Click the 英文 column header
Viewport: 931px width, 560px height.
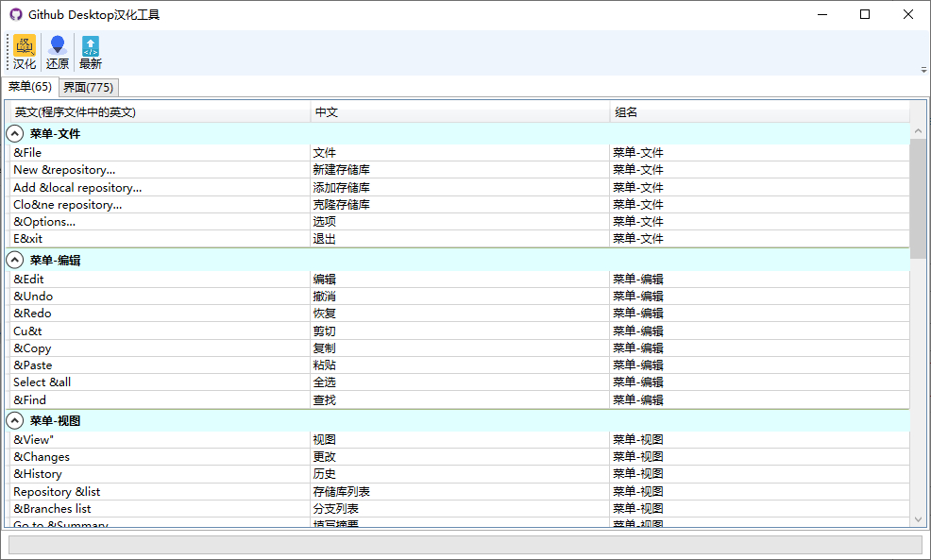tap(160, 112)
